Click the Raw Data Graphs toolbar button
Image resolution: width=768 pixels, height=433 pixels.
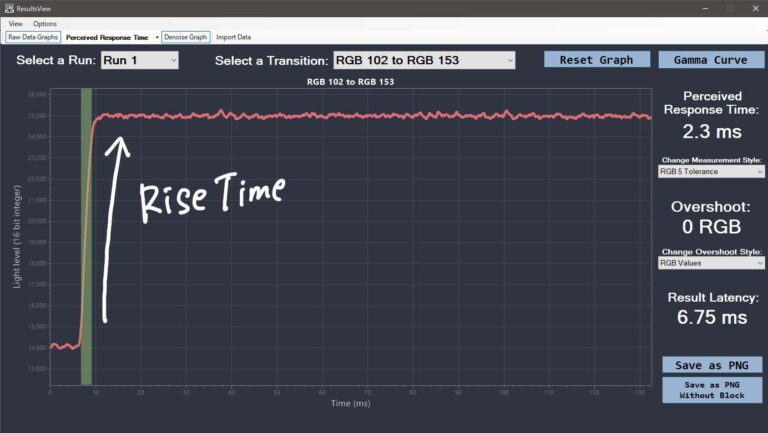point(34,37)
